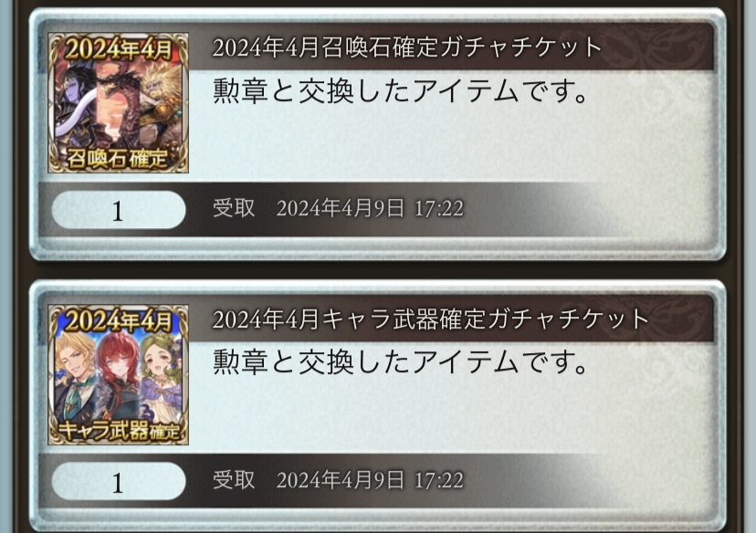The image size is (756, 533).
Task: Click 受取 label of the summon stone ticket
Action: 234,208
